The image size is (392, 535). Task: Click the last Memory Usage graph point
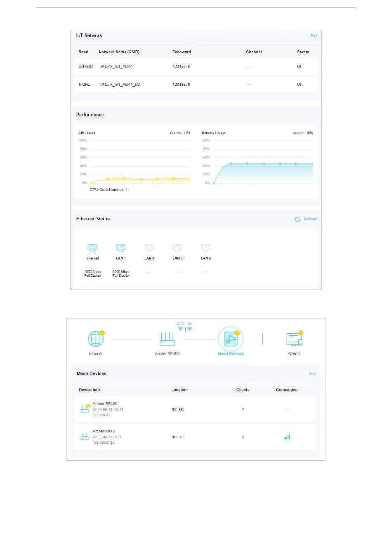[312, 164]
